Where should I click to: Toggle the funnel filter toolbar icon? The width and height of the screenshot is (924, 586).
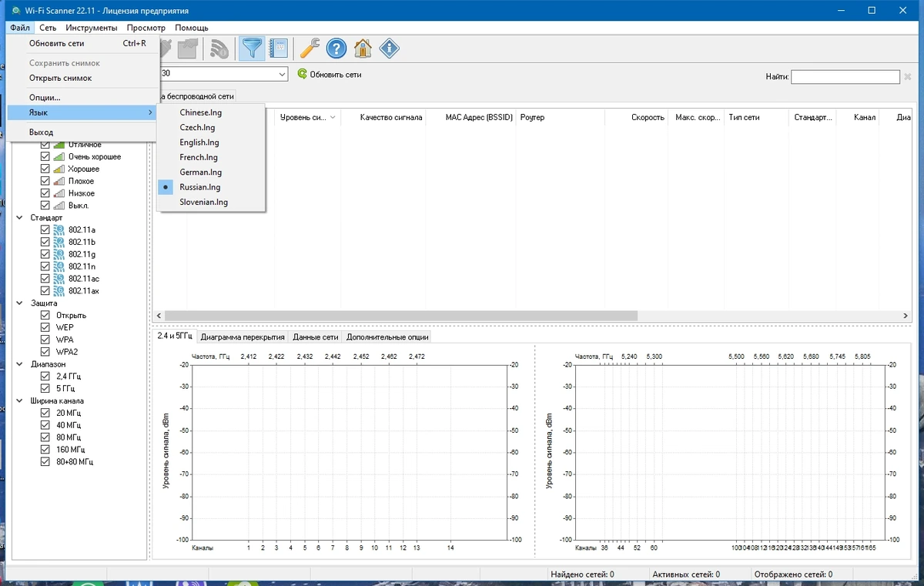coord(252,49)
